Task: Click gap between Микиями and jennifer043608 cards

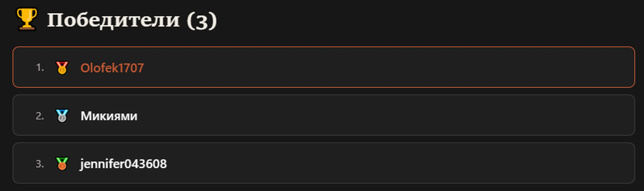Action: click(324, 139)
